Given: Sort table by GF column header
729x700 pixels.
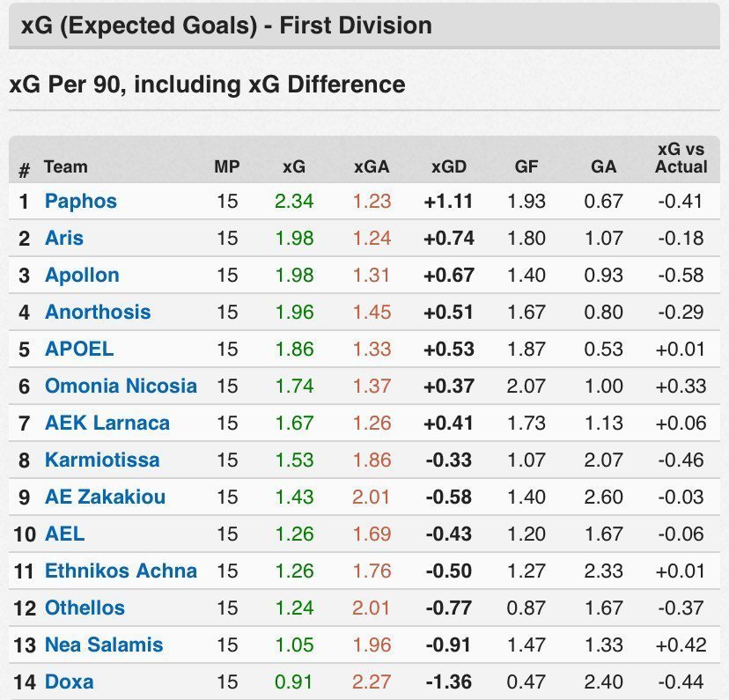Looking at the screenshot, I should pos(526,166).
